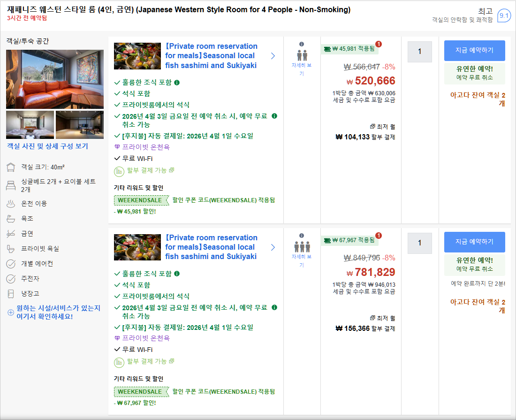Screen dimensions: 516x420
Task: Open 할부 결제 가능 link in the 520,666 offer
Action: pos(151,170)
